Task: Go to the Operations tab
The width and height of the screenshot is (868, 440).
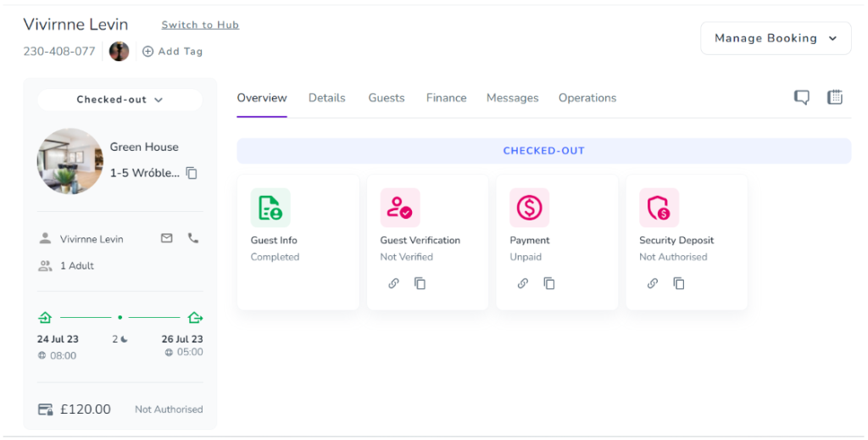Action: click(587, 97)
